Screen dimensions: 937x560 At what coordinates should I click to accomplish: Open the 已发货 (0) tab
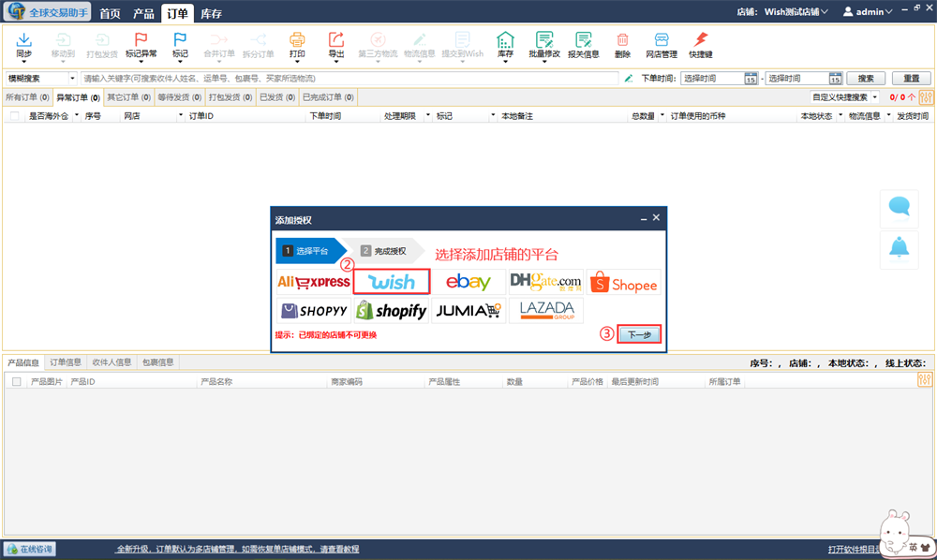pyautogui.click(x=277, y=97)
